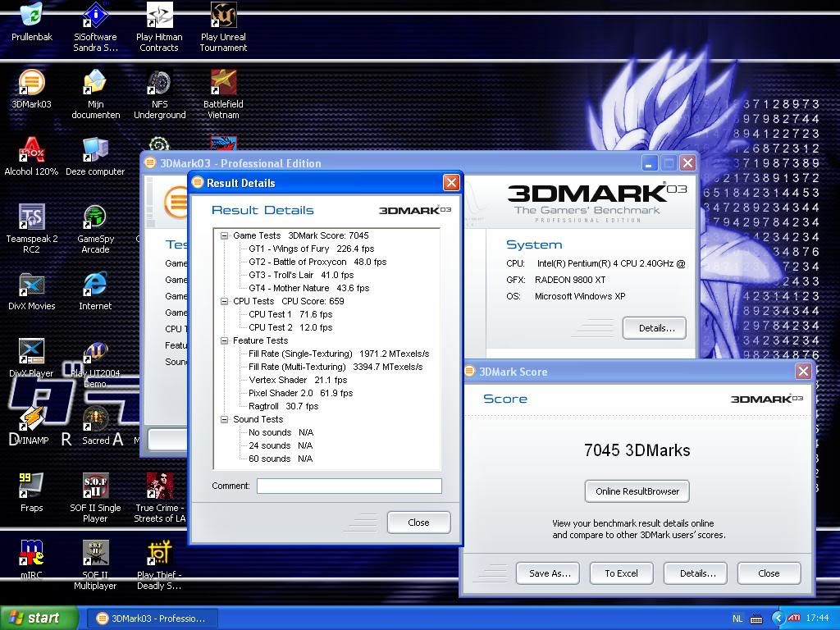Click the Comment input field

pos(349,486)
